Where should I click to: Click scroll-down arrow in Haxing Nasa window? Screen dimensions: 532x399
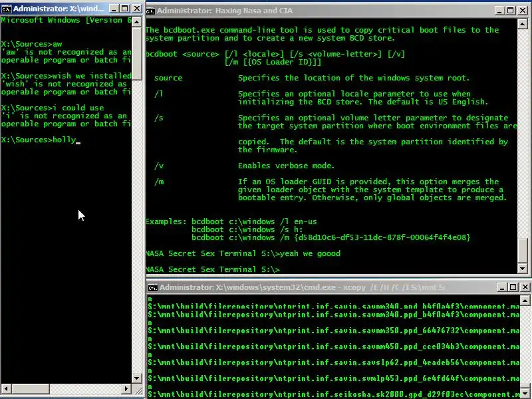[523, 268]
